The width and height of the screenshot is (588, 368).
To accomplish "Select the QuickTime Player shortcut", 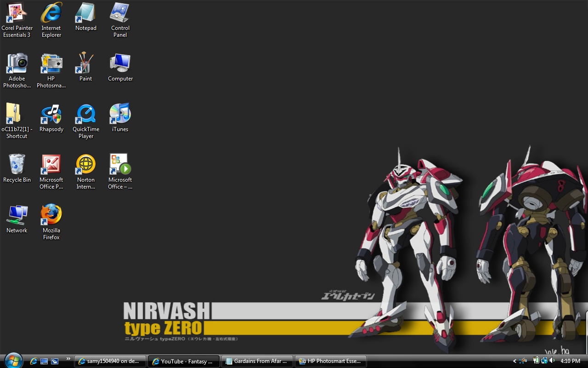I will 86,121.
